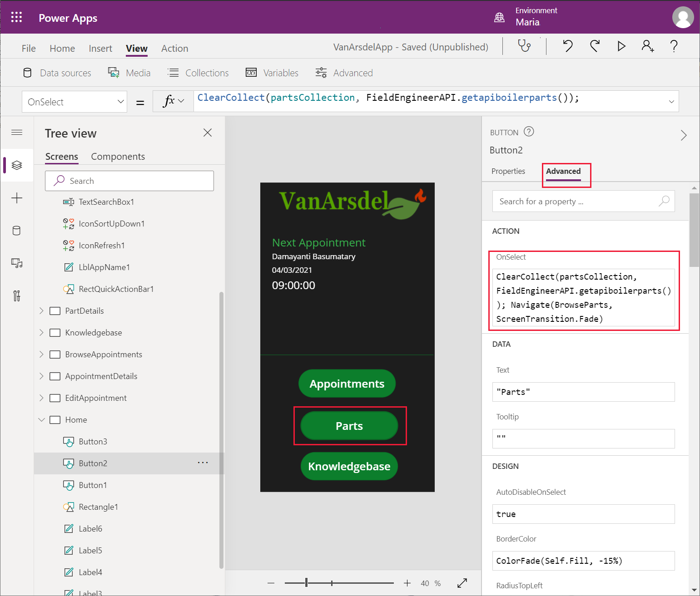Open the user account avatar
This screenshot has width=700, height=596.
click(683, 17)
